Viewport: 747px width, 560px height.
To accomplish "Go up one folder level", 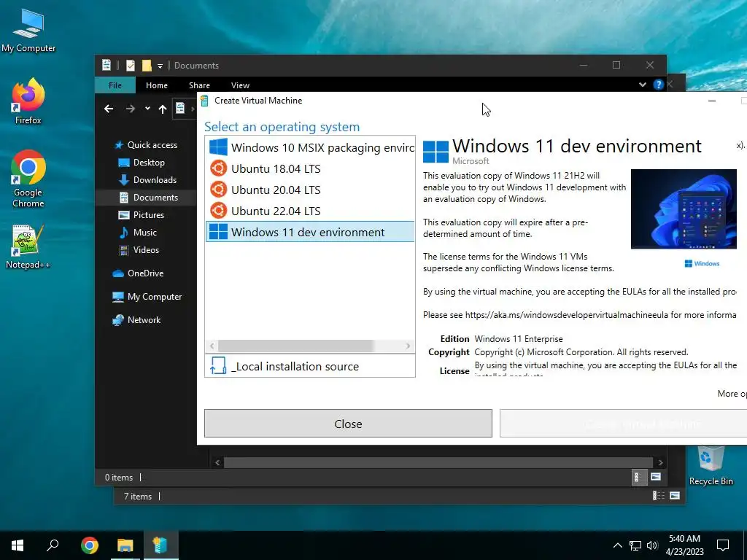I will pyautogui.click(x=163, y=109).
